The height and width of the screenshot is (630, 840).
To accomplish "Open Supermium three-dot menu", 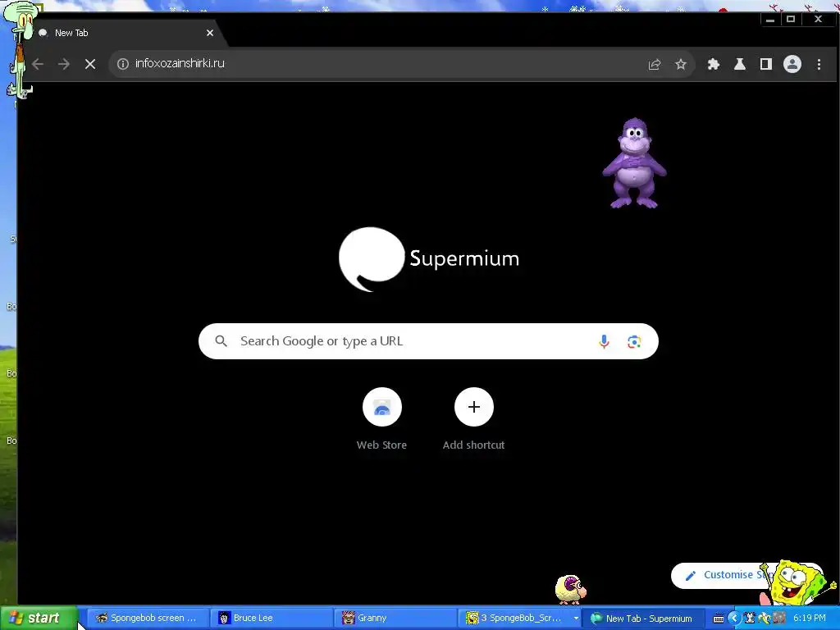I will [819, 64].
